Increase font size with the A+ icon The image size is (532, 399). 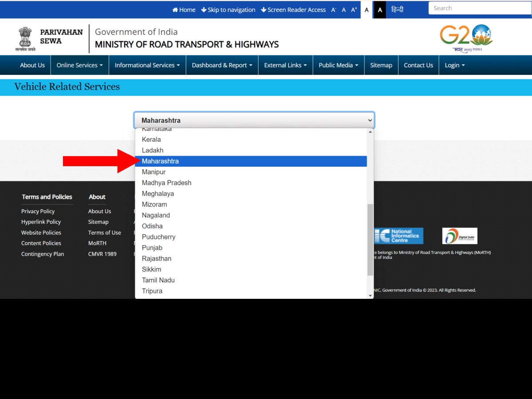(353, 9)
